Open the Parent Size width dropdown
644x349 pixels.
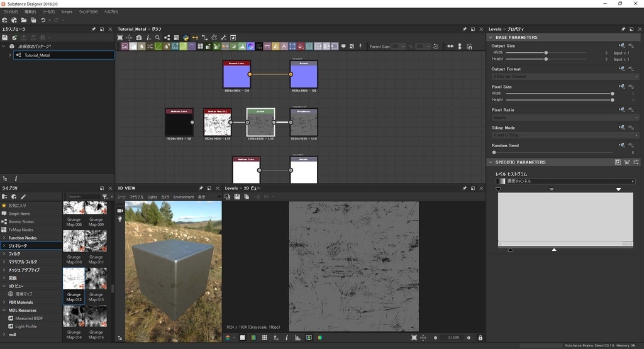coord(398,47)
